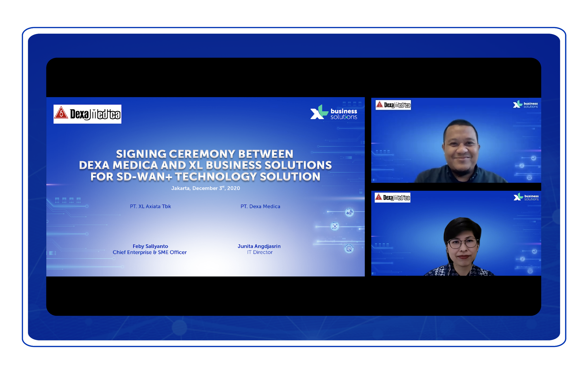Click the PT. XL Axiata Tbk label
This screenshot has height=374, width=588.
coord(150,206)
